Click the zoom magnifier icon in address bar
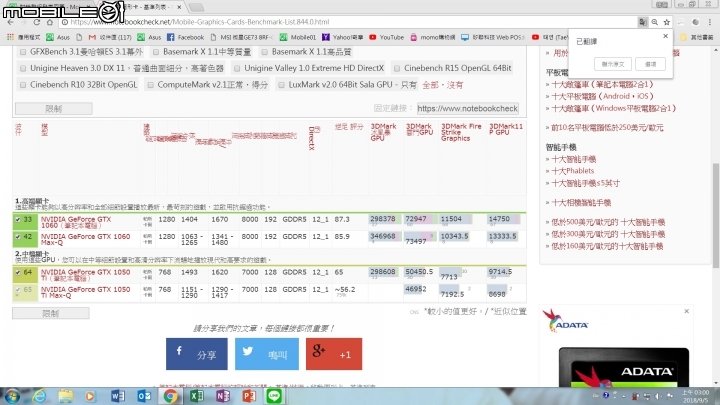This screenshot has height=405, width=720. (x=654, y=22)
